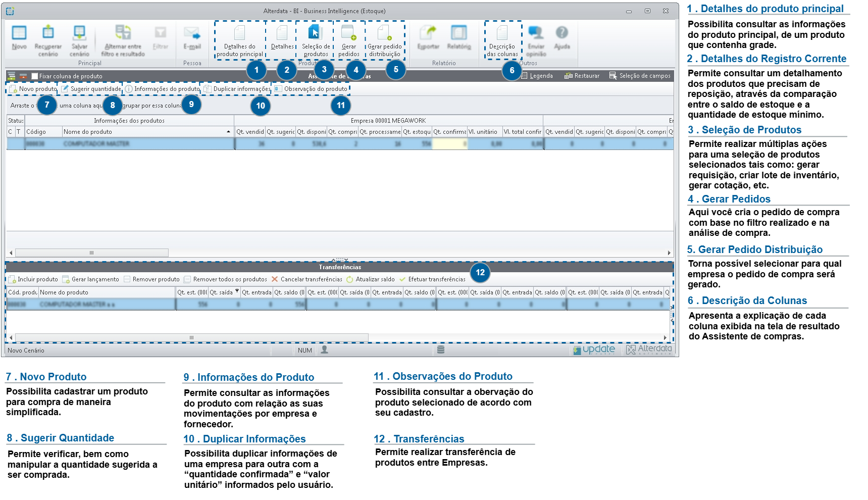This screenshot has height=500, width=868.
Task: Click Sugerir quantidade in toolbar
Action: click(x=91, y=89)
